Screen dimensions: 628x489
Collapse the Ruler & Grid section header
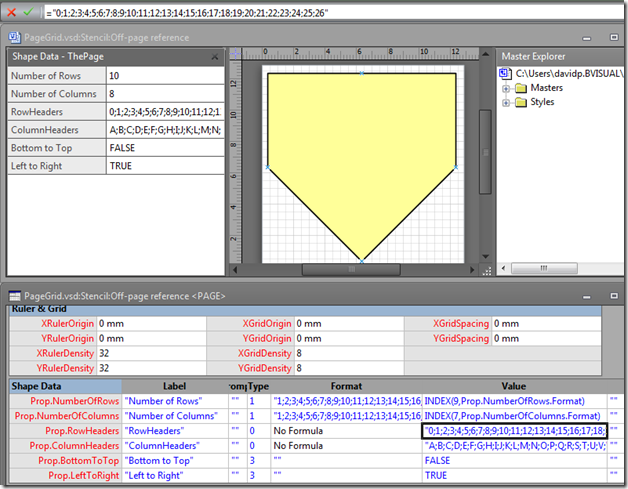[x=40, y=309]
